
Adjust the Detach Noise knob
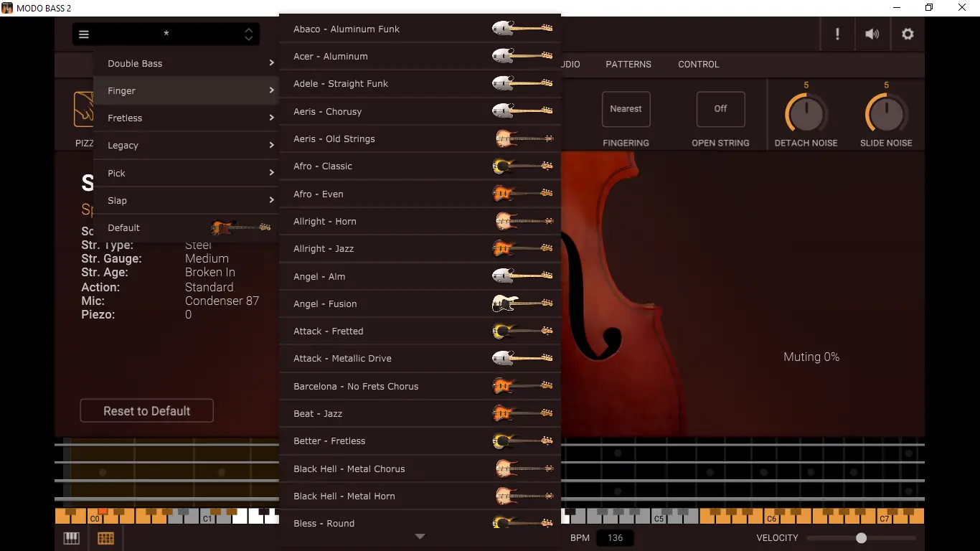point(806,113)
